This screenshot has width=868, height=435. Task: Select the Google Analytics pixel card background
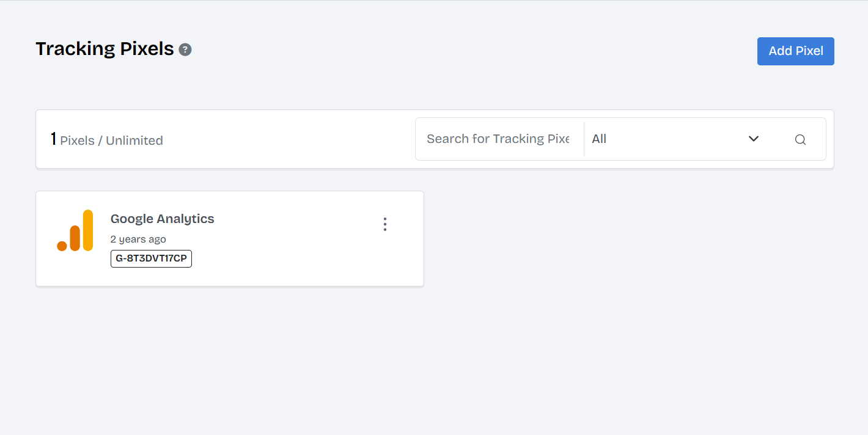click(230, 238)
